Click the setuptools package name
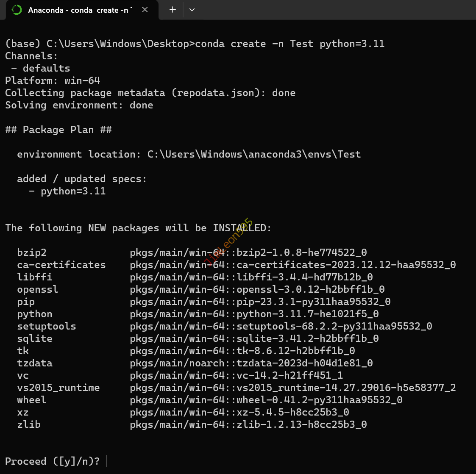 click(47, 326)
